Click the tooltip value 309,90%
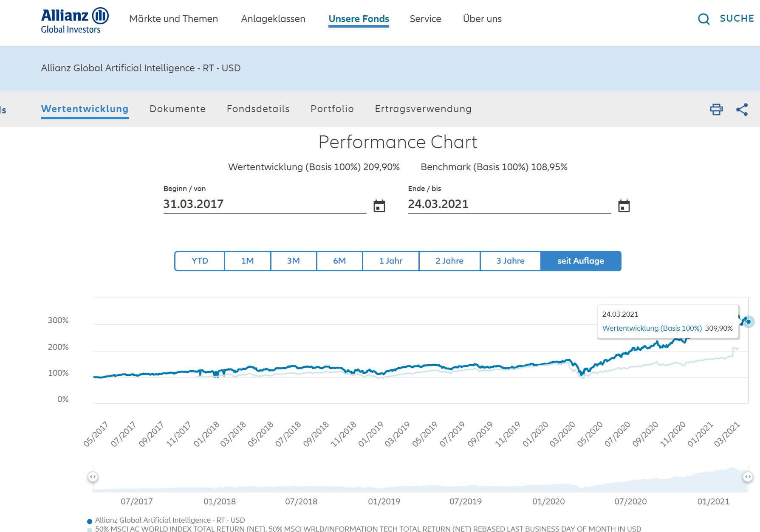Screen dimensions: 760x532 point(719,328)
